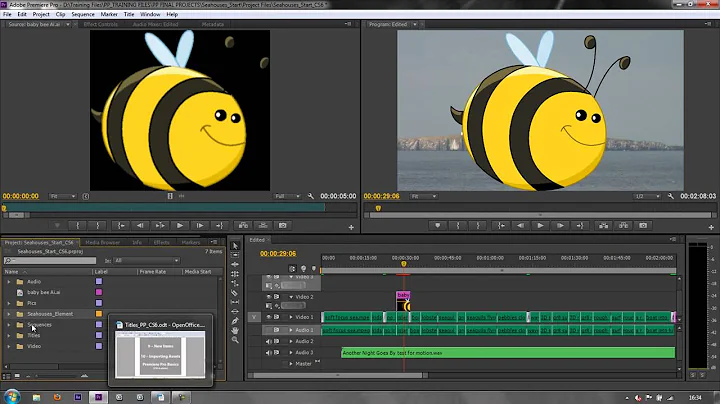Viewport: 720px width, 404px height.
Task: Open Program monitor 1/2 resolution dropdown
Action: (x=647, y=196)
